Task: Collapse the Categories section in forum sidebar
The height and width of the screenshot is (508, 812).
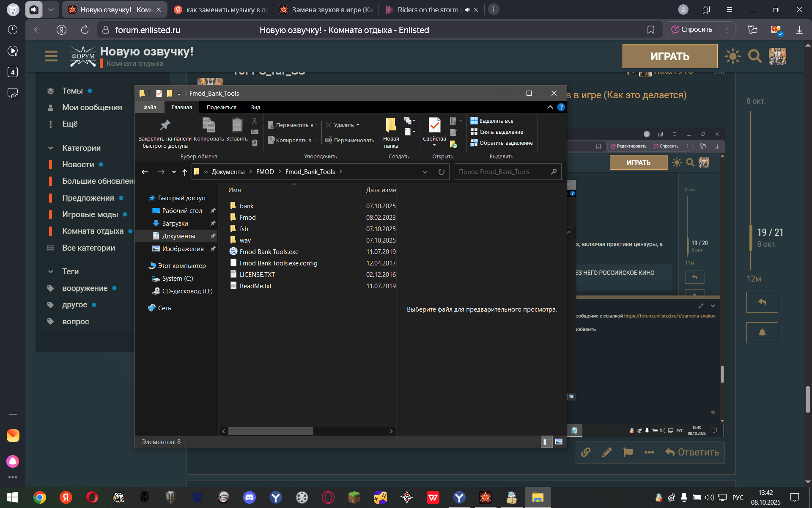Action: click(51, 148)
